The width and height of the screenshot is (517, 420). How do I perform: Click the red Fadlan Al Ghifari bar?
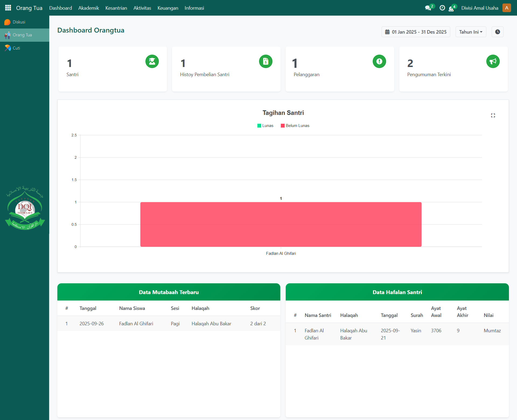pos(281,224)
